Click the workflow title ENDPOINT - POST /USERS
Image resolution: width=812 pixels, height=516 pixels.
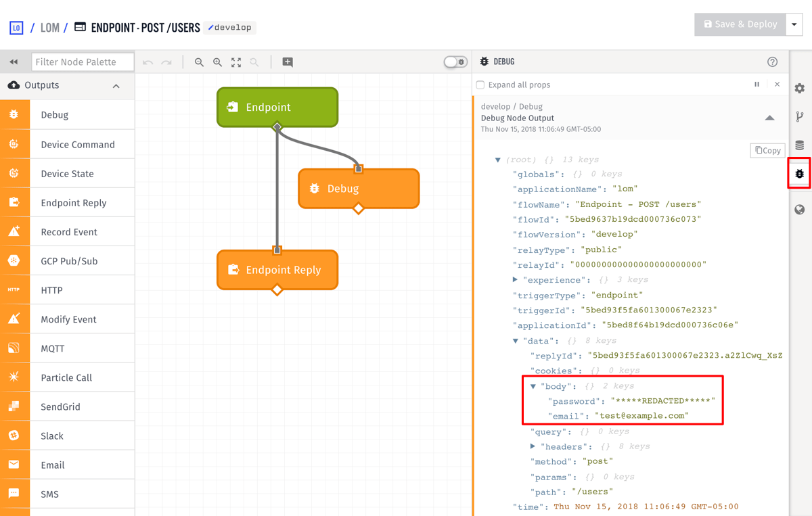coord(145,28)
